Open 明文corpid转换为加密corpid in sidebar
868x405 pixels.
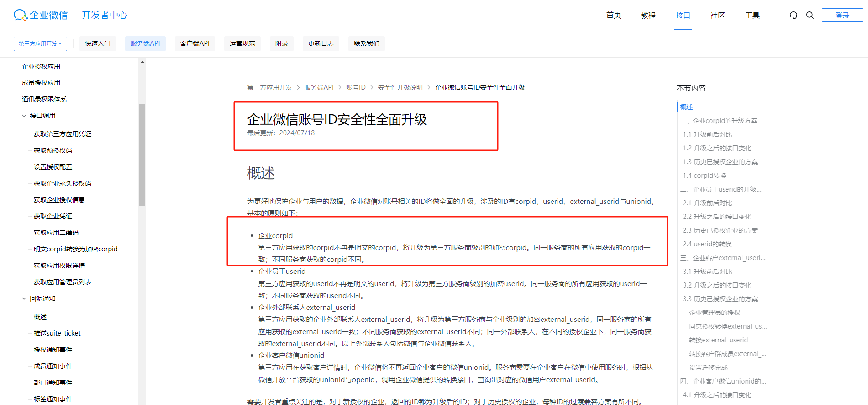[76, 249]
